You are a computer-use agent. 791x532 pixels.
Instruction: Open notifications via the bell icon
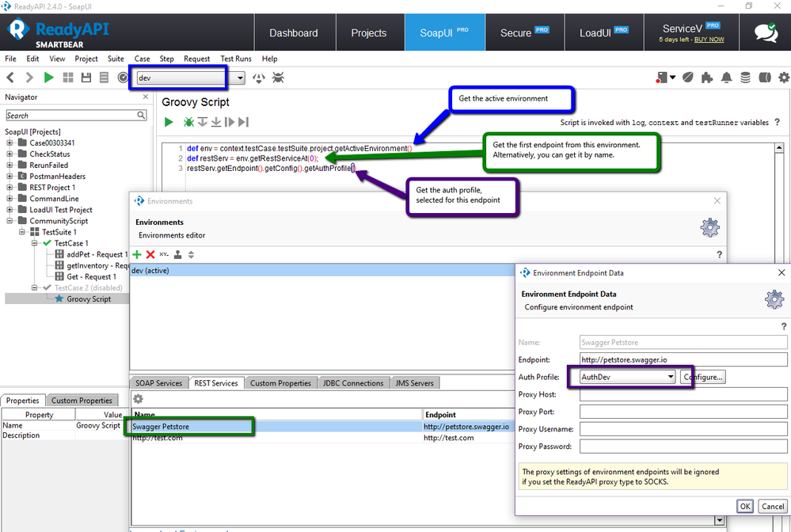[727, 78]
